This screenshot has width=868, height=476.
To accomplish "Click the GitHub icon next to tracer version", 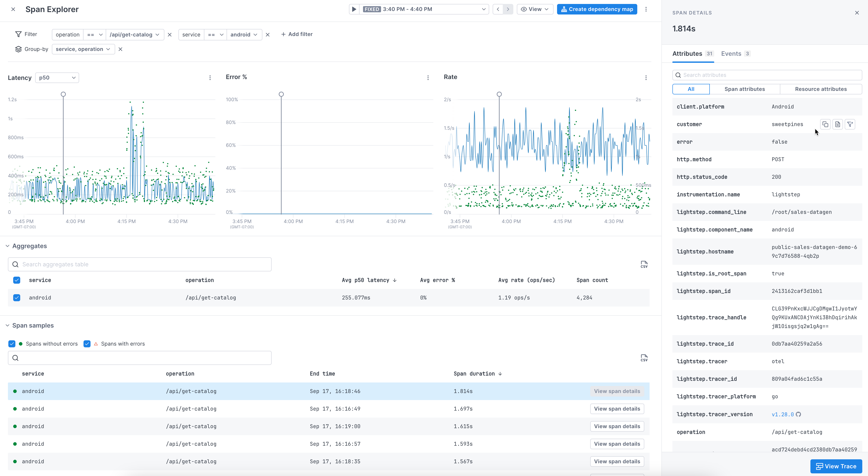I will (798, 414).
